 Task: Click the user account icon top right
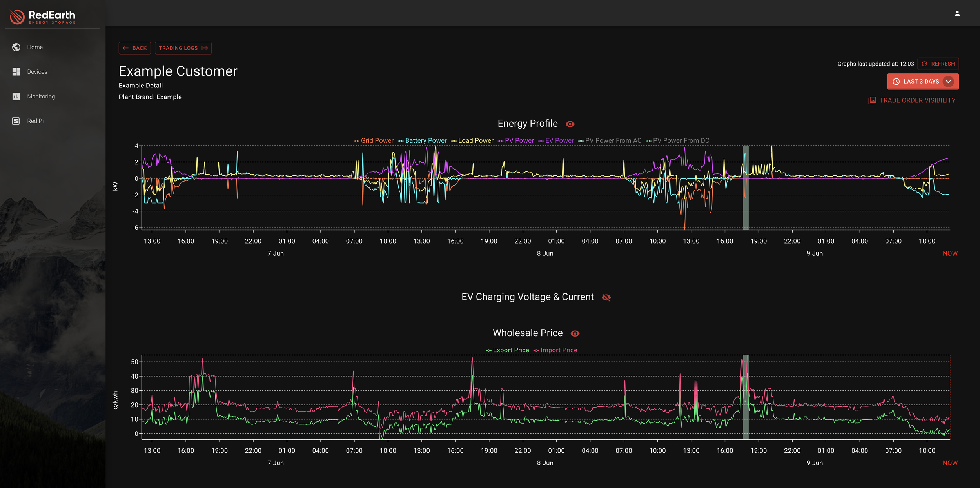pos(956,13)
